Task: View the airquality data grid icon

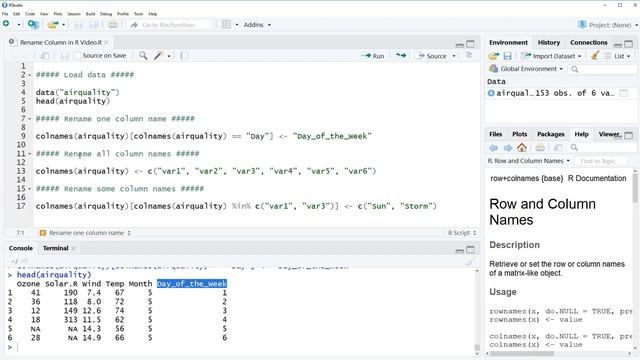Action: click(x=624, y=93)
